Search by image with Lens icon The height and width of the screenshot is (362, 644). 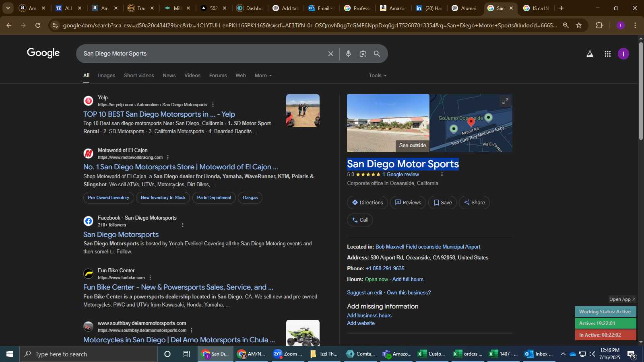[363, 53]
